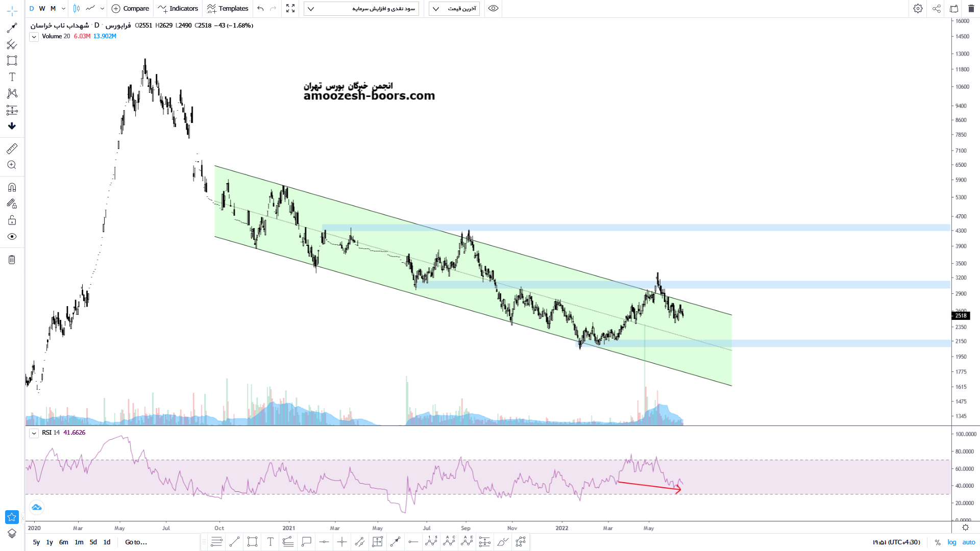Screen dimensions: 980x551
Task: Select the trend line tool in left sidebar
Action: (x=12, y=28)
